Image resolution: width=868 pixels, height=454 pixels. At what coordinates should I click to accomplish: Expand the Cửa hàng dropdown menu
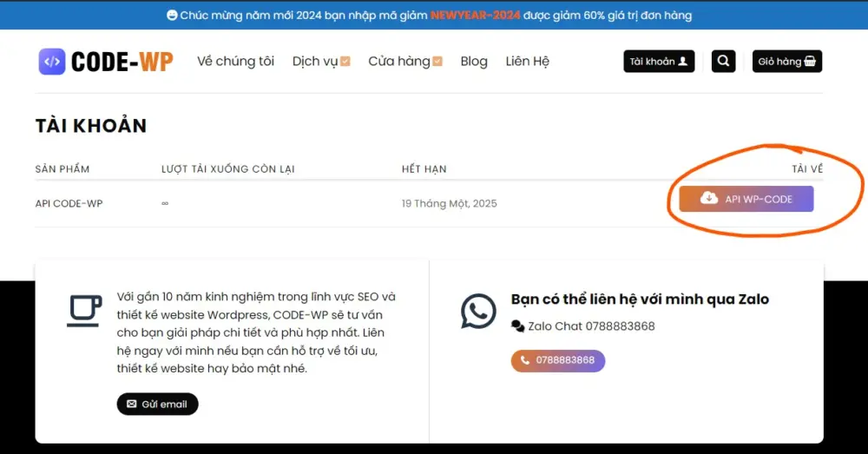tap(405, 61)
